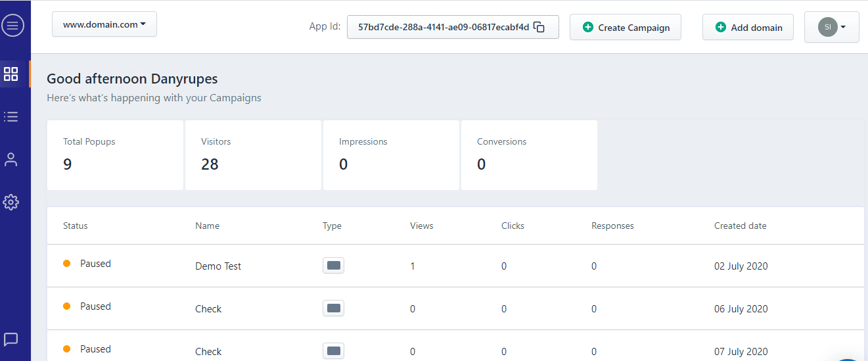Open the Demo Test campaign
The width and height of the screenshot is (868, 361).
pyautogui.click(x=218, y=266)
